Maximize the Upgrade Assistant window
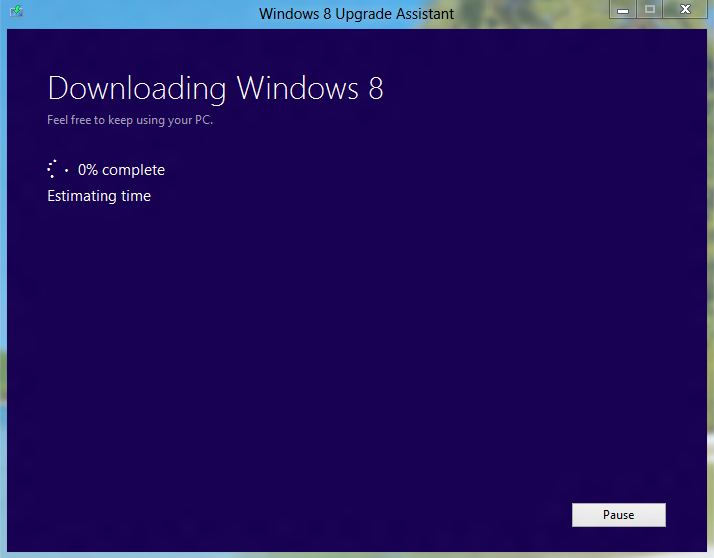The width and height of the screenshot is (714, 558). point(650,10)
